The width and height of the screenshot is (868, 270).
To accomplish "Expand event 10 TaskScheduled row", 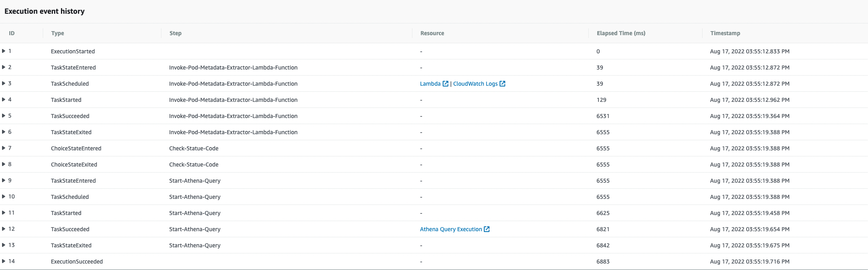I will (x=4, y=196).
